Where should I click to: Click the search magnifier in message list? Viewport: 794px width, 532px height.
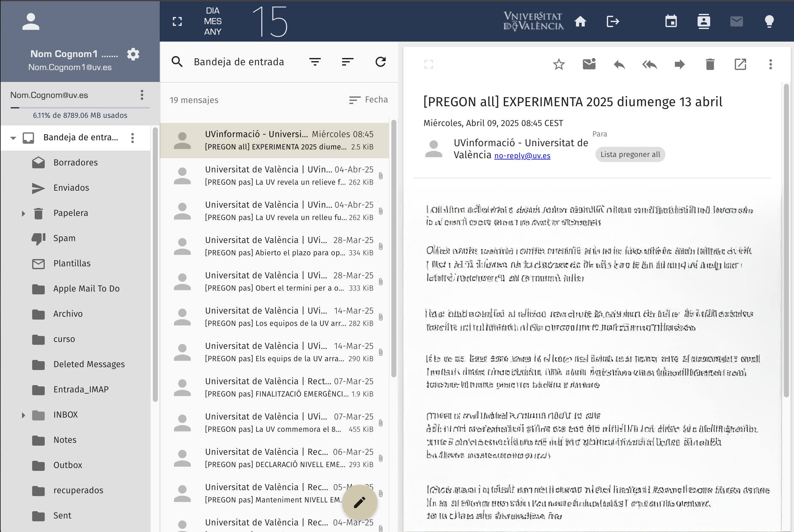pos(177,62)
